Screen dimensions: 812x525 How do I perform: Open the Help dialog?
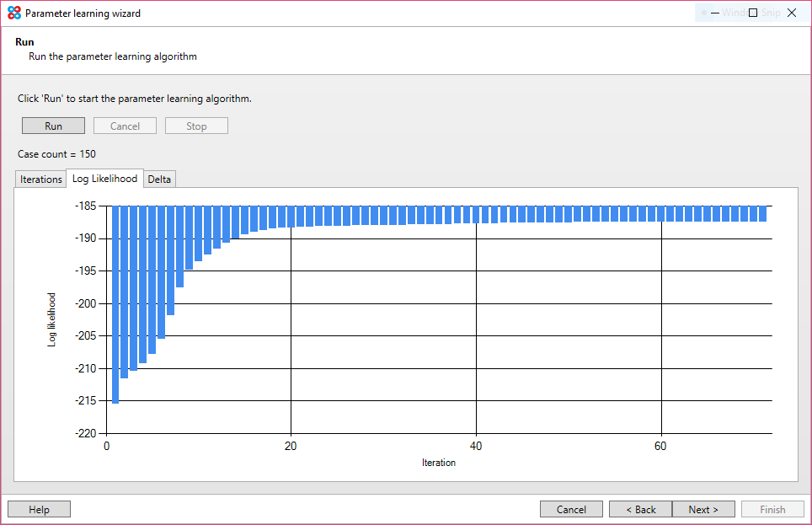[38, 508]
